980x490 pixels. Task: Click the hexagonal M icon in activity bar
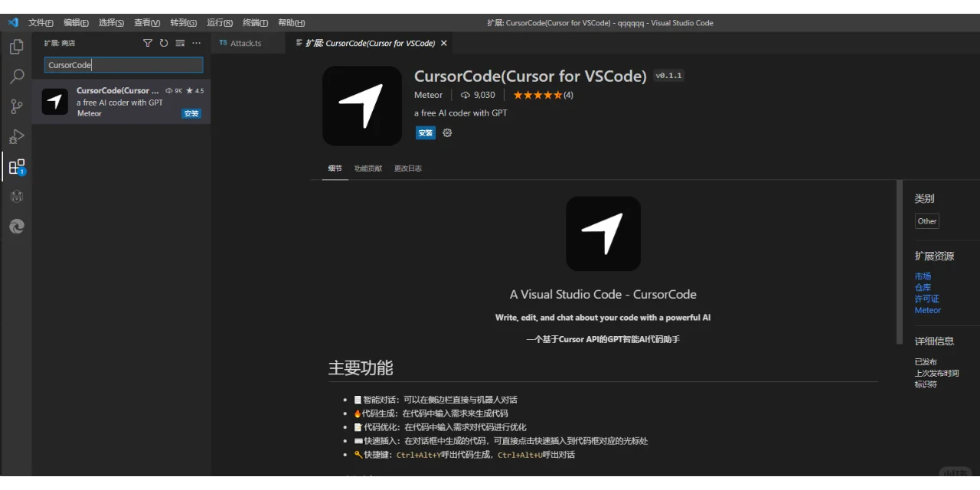click(16, 197)
